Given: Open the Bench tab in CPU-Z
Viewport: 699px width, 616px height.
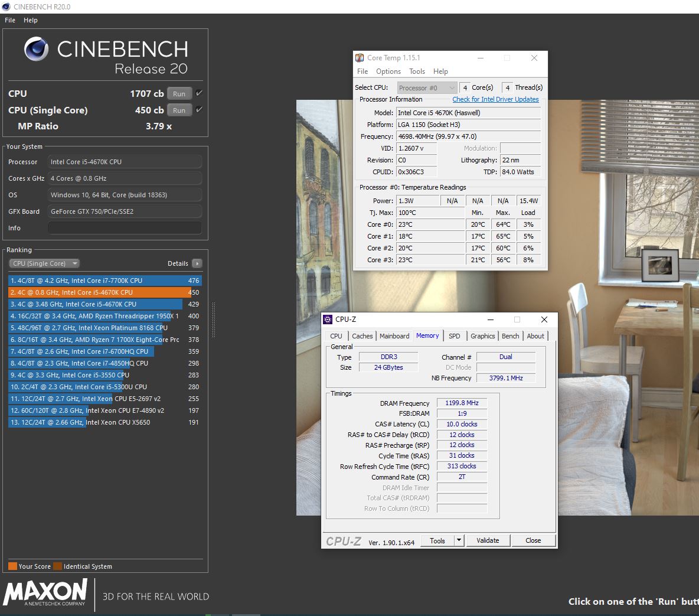Looking at the screenshot, I should (x=511, y=336).
